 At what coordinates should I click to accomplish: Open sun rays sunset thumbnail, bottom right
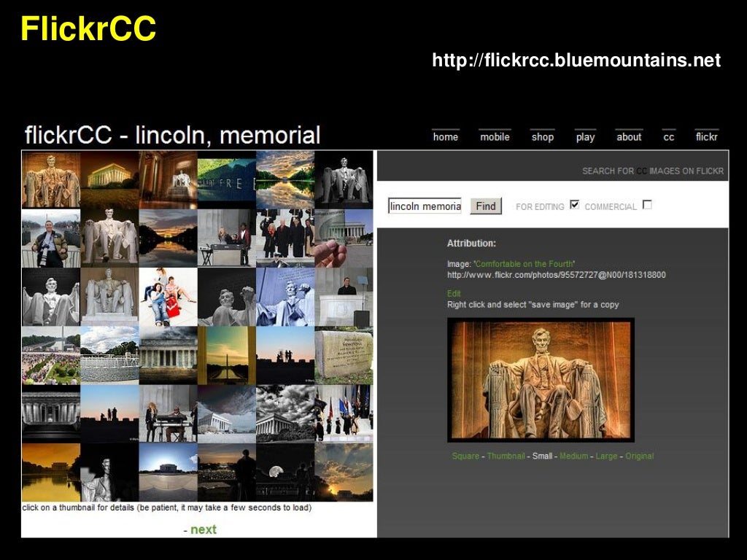point(344,472)
